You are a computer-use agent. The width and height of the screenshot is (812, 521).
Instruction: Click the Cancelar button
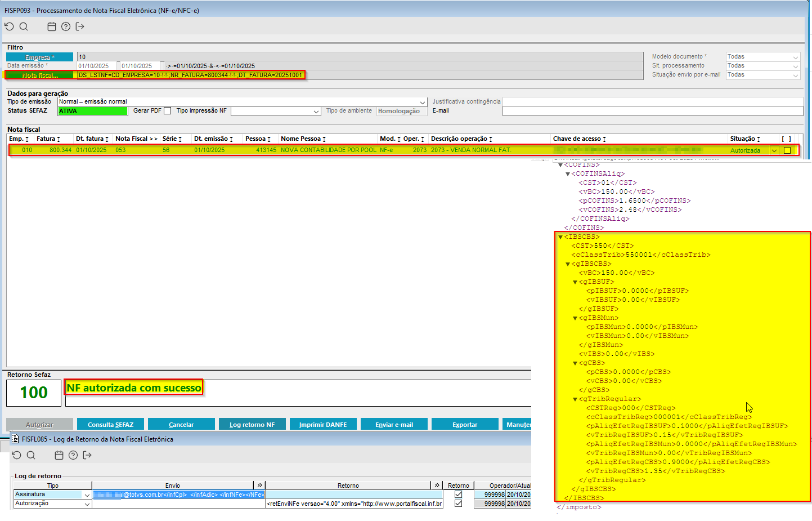181,424
